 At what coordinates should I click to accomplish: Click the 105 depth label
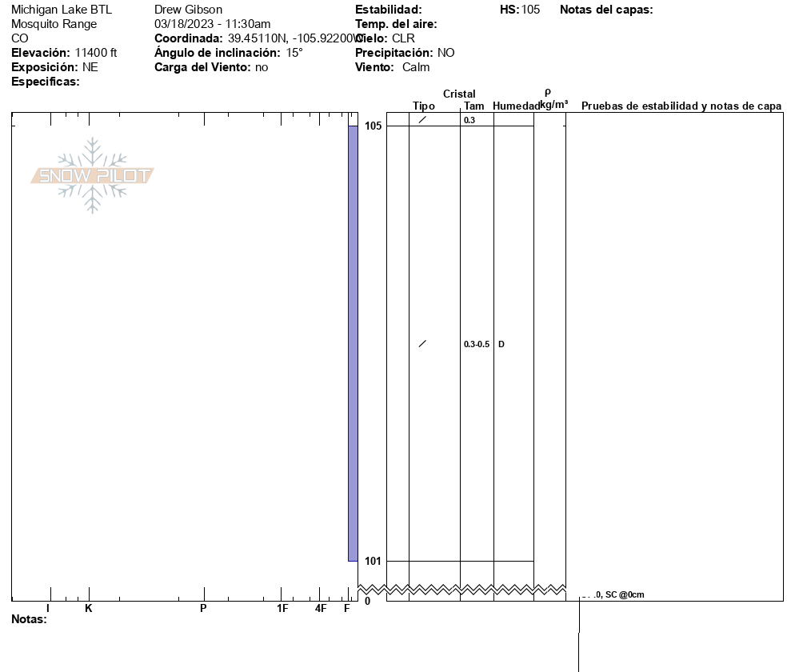(374, 126)
